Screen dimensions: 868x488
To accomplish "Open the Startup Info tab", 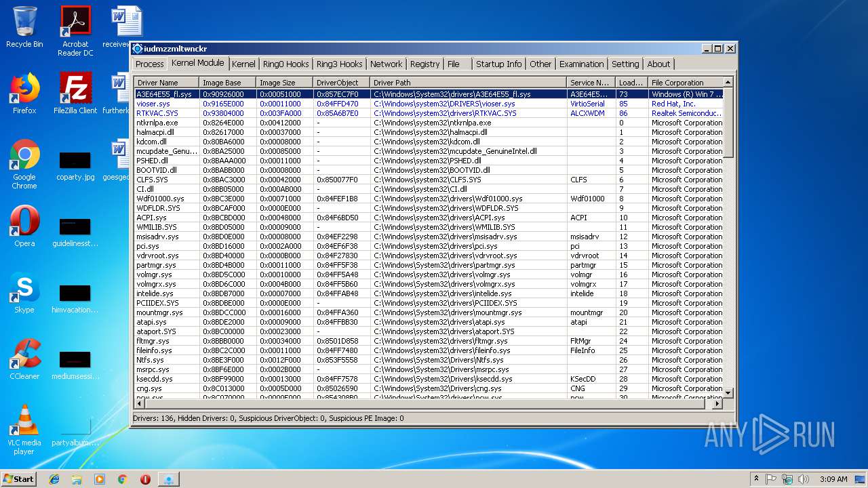I will click(498, 64).
